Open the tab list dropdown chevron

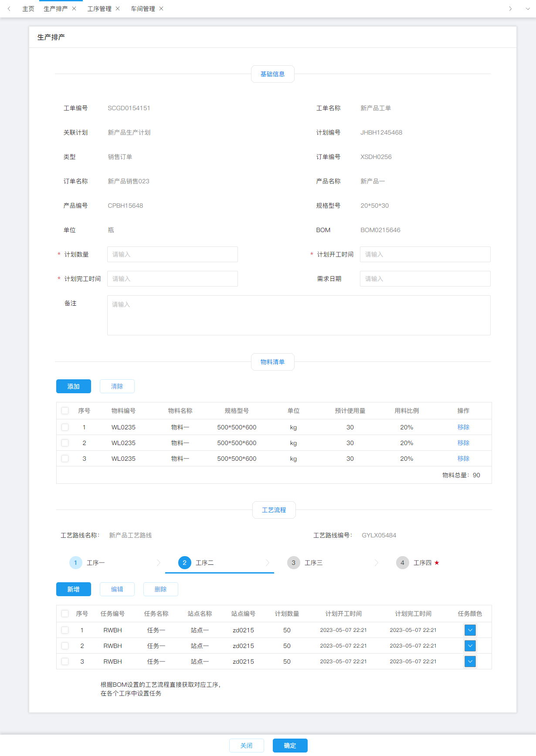(528, 9)
